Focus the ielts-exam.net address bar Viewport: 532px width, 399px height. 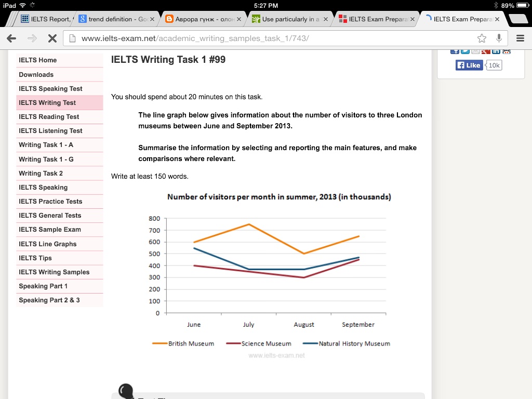[x=285, y=38]
